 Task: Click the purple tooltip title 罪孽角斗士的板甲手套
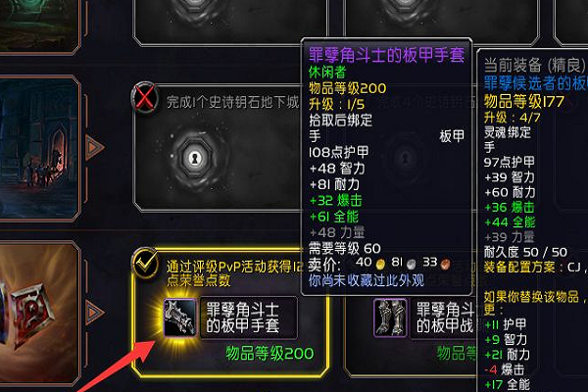pos(387,55)
